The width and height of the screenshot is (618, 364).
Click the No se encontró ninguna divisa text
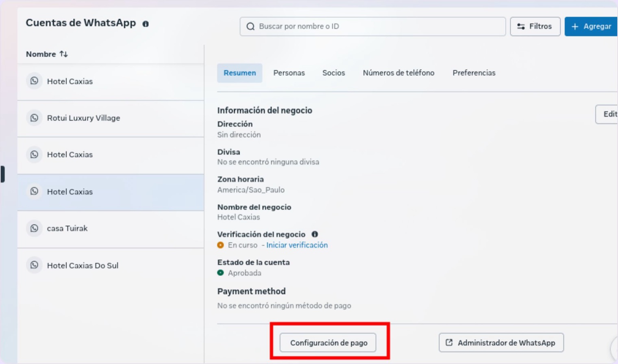pos(268,162)
